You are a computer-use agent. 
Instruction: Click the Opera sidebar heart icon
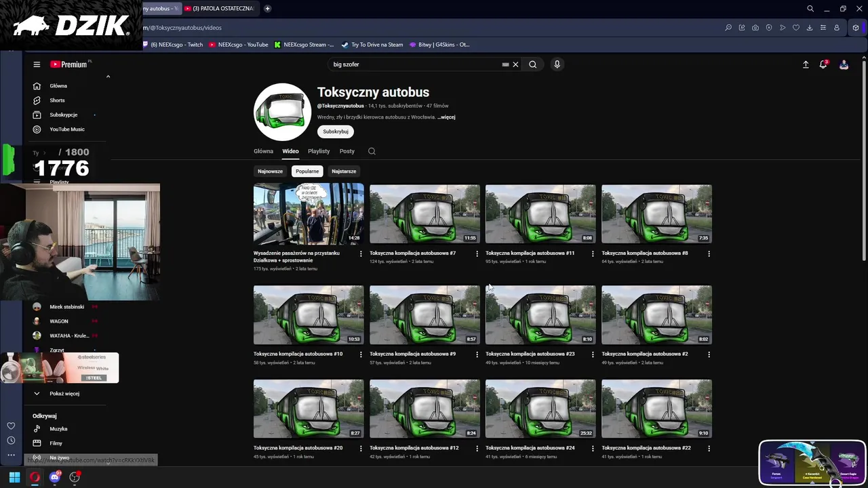pos(11,426)
